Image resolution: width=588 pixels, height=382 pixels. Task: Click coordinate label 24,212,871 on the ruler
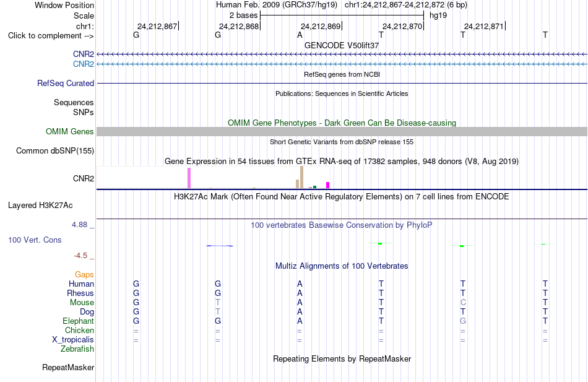(484, 26)
